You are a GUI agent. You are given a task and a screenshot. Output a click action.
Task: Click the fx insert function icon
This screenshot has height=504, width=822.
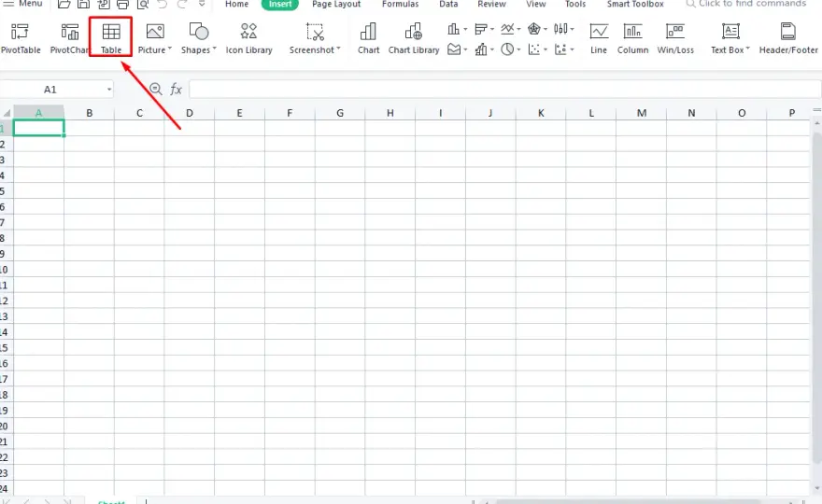coord(176,89)
